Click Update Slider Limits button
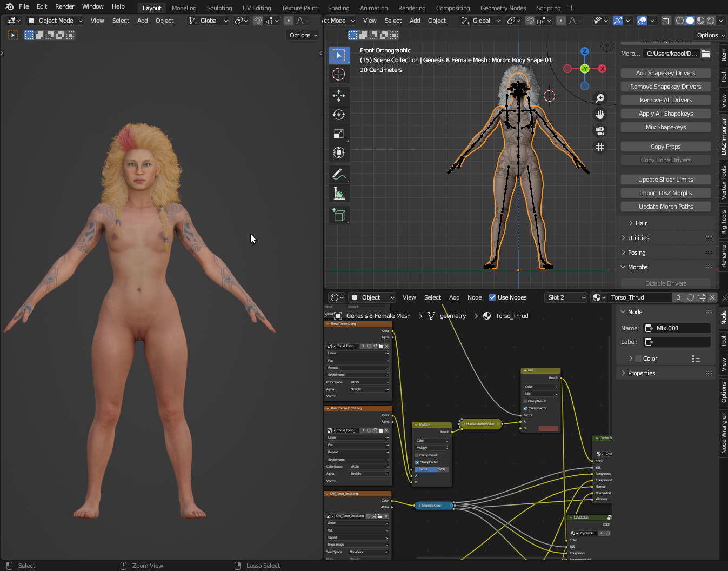The height and width of the screenshot is (571, 728). pyautogui.click(x=666, y=180)
